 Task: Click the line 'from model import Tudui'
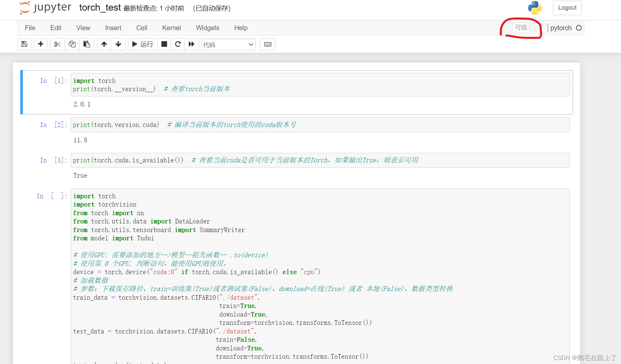(113, 238)
